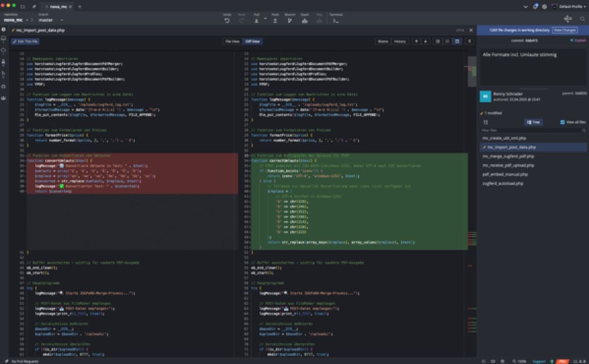
Task: Close the diff view with X
Action: click(x=471, y=30)
